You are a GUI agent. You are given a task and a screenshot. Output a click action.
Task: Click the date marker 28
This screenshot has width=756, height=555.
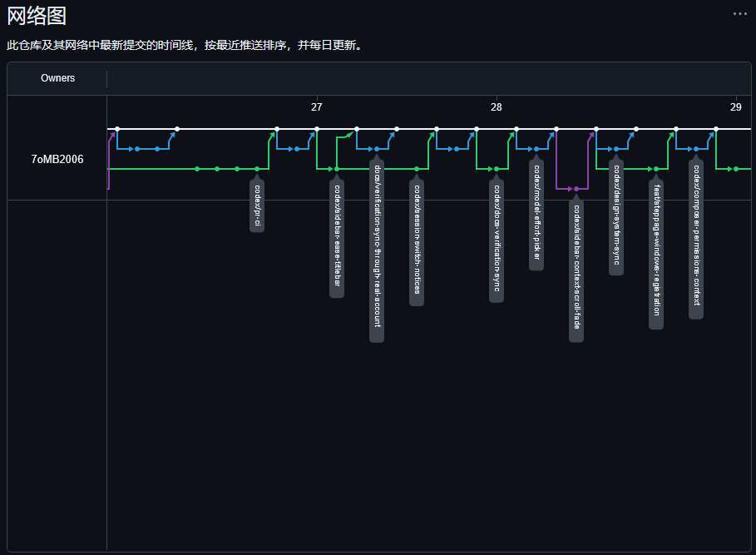click(497, 107)
